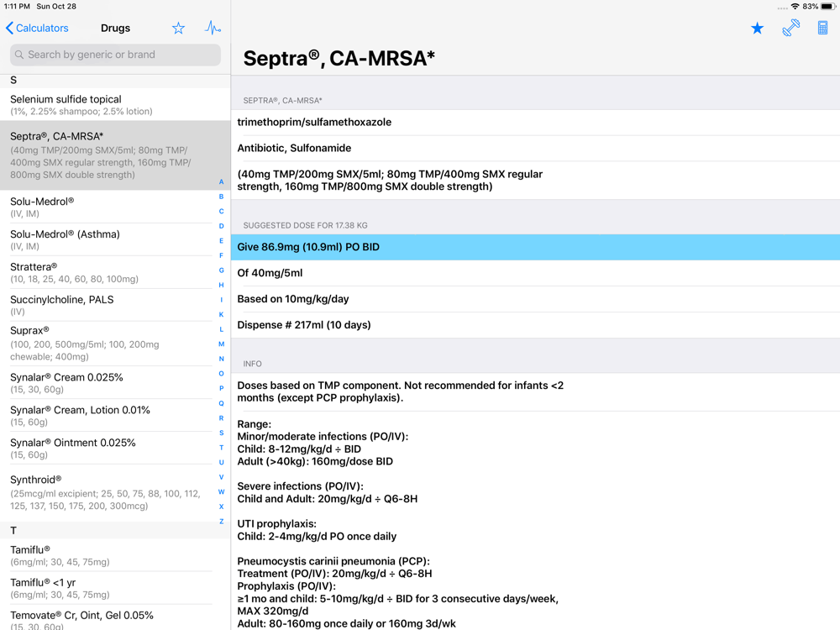Open the Suprax entry

pyautogui.click(x=115, y=344)
